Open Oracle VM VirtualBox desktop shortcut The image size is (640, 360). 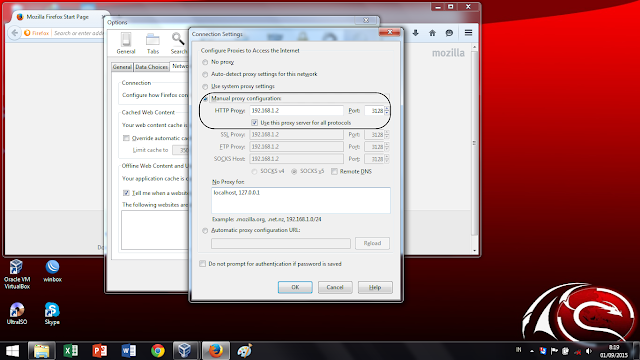(x=17, y=274)
